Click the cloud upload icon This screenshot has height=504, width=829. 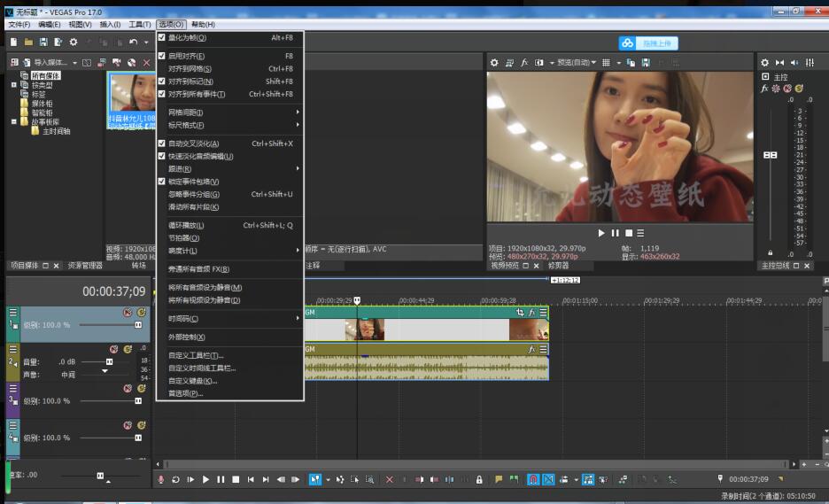tap(628, 43)
